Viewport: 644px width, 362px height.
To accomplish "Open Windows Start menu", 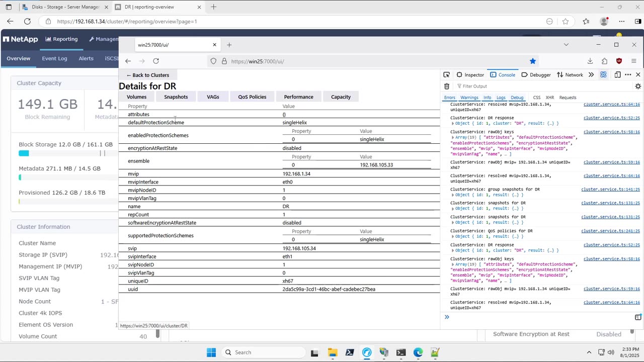I will [211, 352].
